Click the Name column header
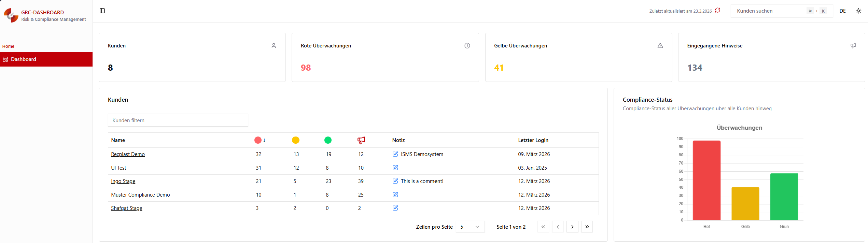The image size is (868, 243). click(118, 140)
